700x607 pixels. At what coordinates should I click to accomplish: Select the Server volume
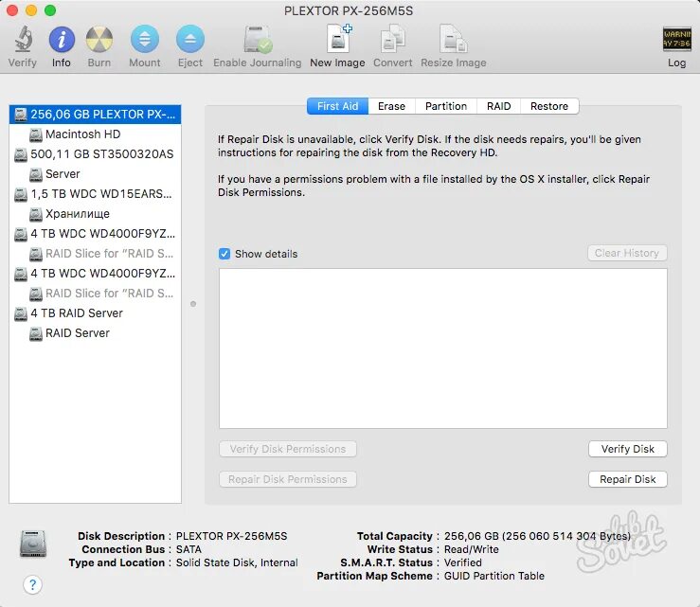click(x=95, y=174)
